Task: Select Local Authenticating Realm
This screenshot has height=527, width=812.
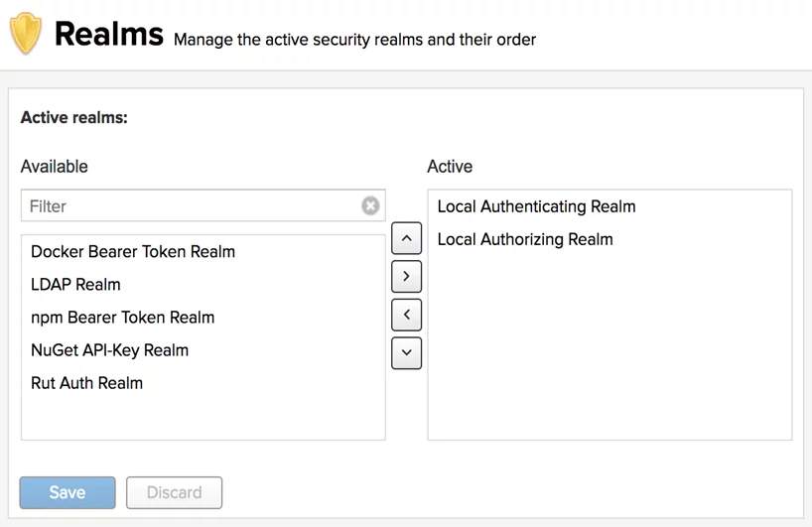Action: pyautogui.click(x=536, y=206)
